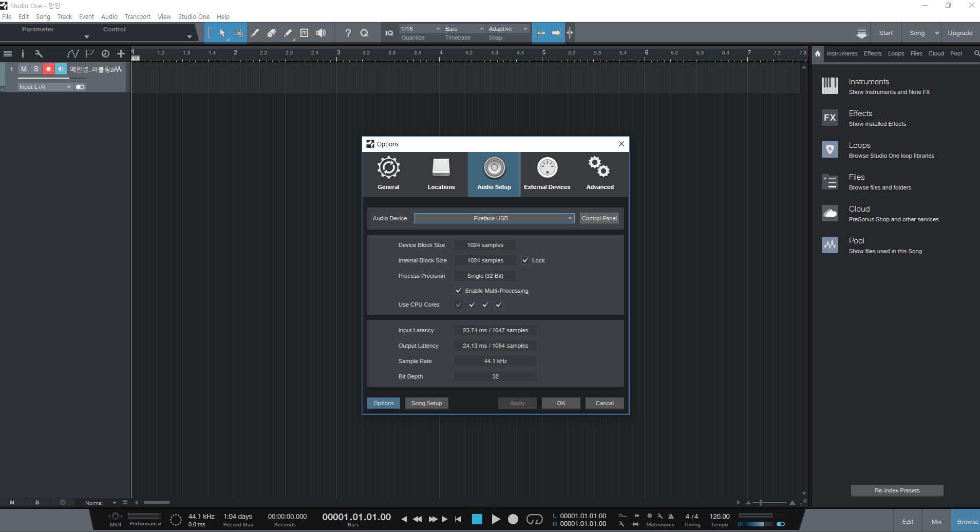
Task: Click the Song Setup button
Action: [x=426, y=403]
